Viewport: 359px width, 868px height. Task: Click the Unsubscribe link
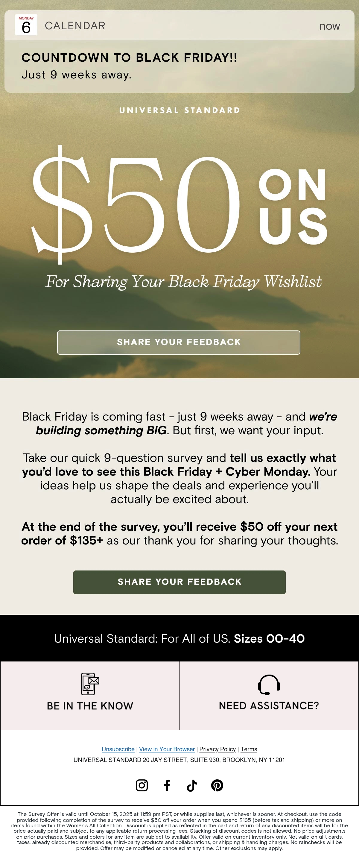click(x=118, y=749)
